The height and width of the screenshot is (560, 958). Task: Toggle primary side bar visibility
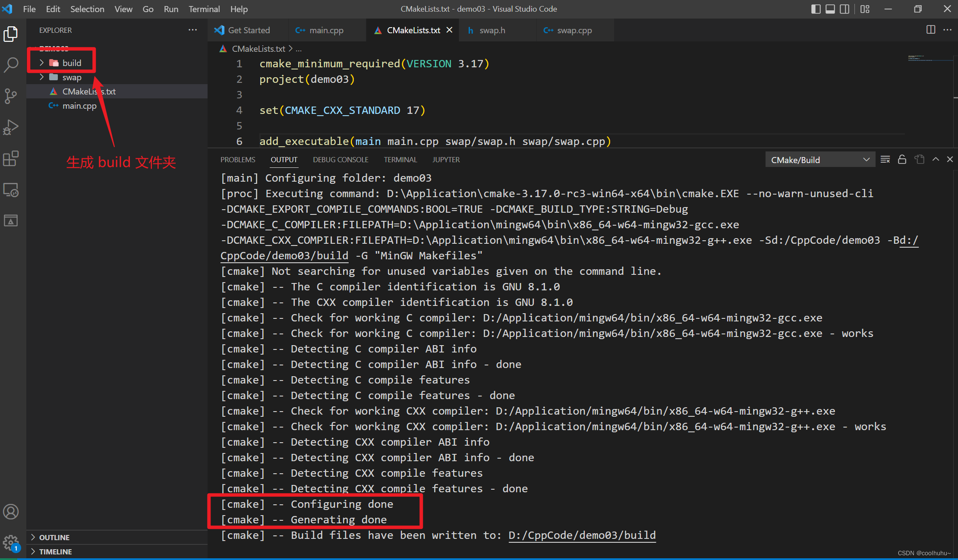(816, 9)
